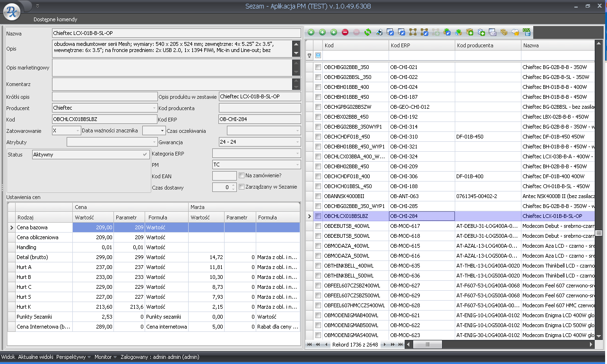Click the leftmost green plus add icon
This screenshot has width=607, height=364.
(311, 32)
